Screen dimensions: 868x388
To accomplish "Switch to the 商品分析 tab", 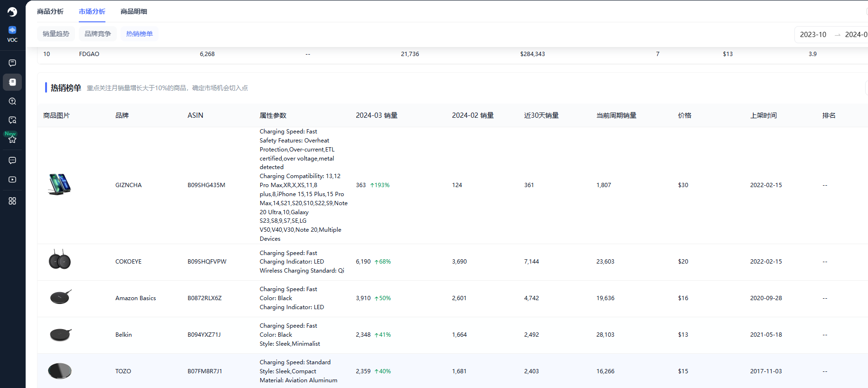I will pos(50,11).
